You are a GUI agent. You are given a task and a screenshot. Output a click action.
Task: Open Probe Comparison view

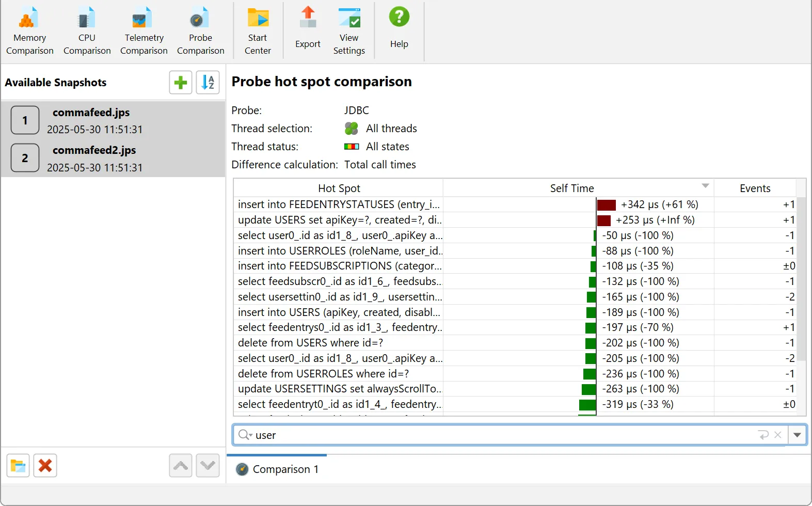pos(200,31)
